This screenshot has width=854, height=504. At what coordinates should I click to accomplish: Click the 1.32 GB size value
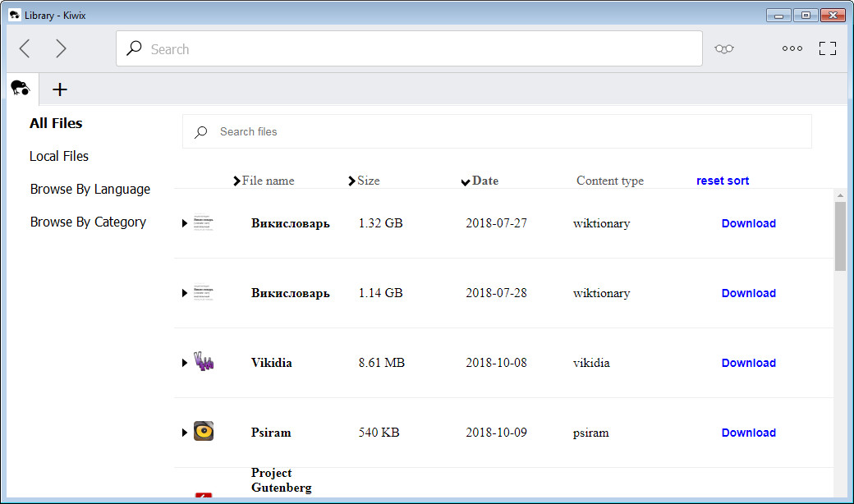pyautogui.click(x=380, y=223)
